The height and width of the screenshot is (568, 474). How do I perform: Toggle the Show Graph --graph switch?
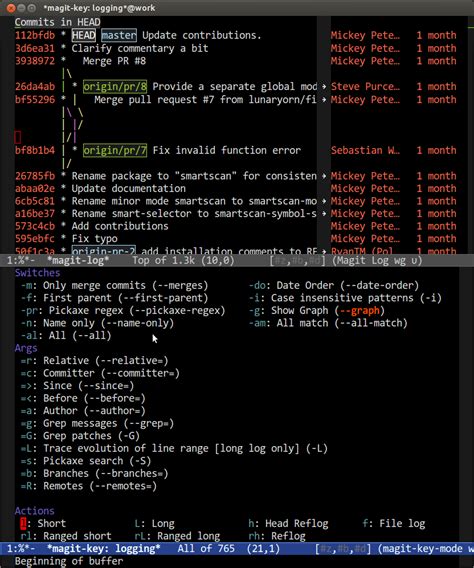click(317, 311)
